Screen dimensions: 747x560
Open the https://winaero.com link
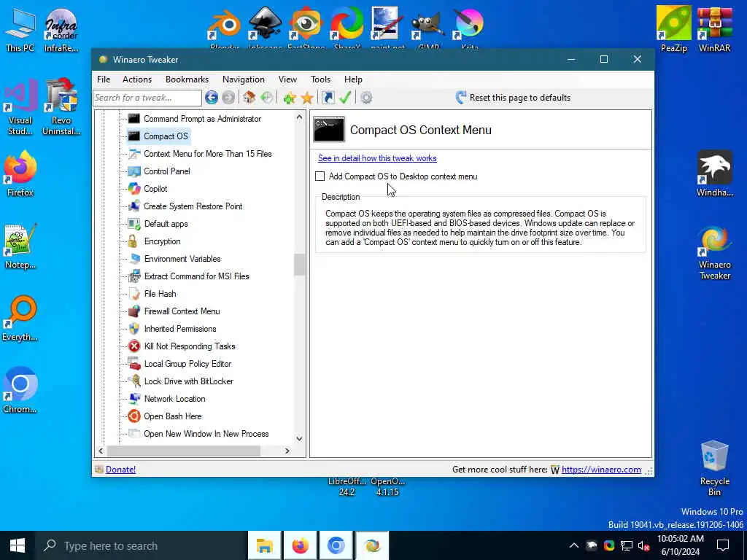click(601, 470)
